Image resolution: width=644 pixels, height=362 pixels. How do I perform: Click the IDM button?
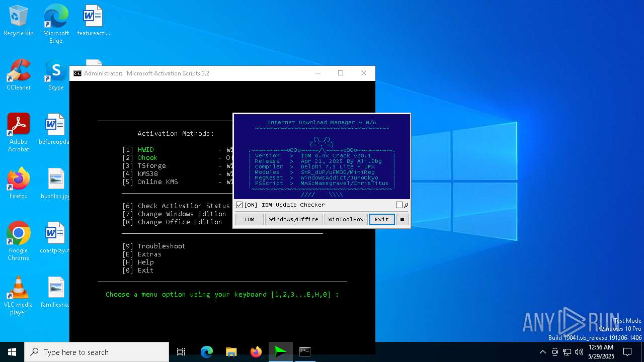coord(249,219)
